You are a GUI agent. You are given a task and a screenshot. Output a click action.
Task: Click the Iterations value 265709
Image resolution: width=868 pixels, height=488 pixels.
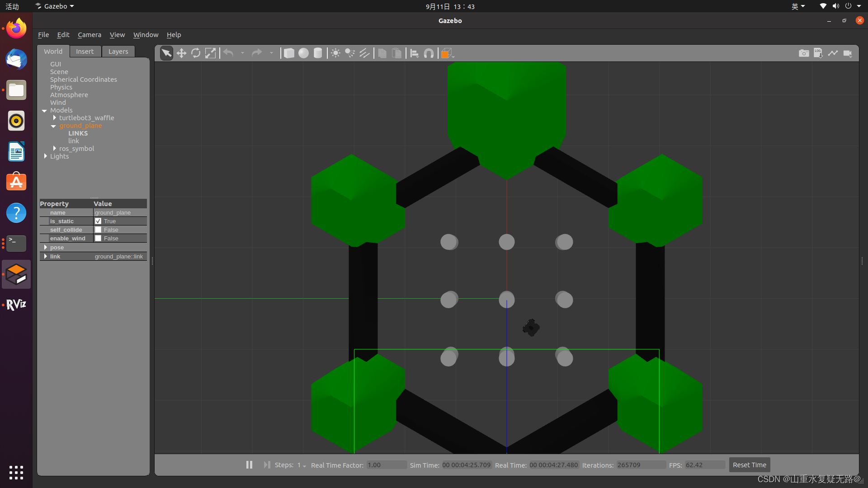click(x=641, y=465)
